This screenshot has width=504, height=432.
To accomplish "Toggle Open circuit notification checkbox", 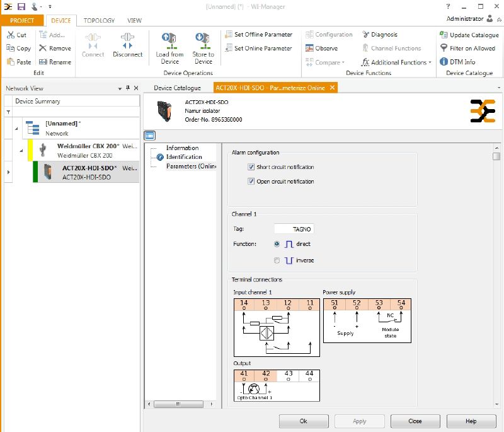I will pyautogui.click(x=251, y=182).
